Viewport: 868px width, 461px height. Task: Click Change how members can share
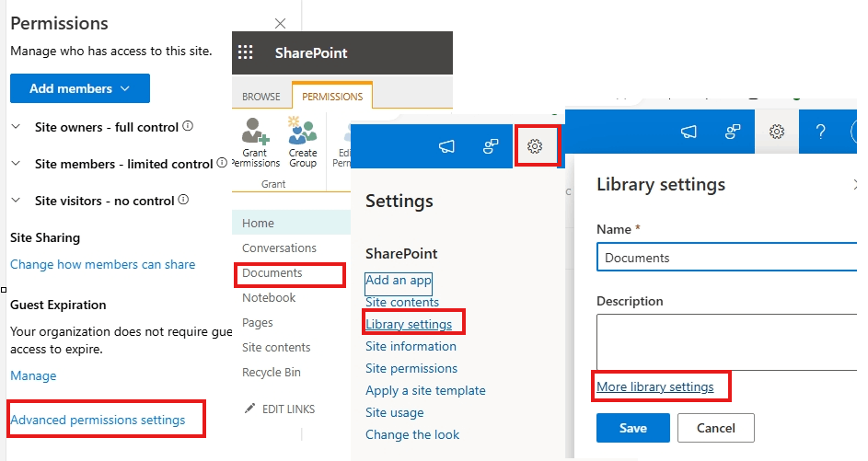point(102,264)
